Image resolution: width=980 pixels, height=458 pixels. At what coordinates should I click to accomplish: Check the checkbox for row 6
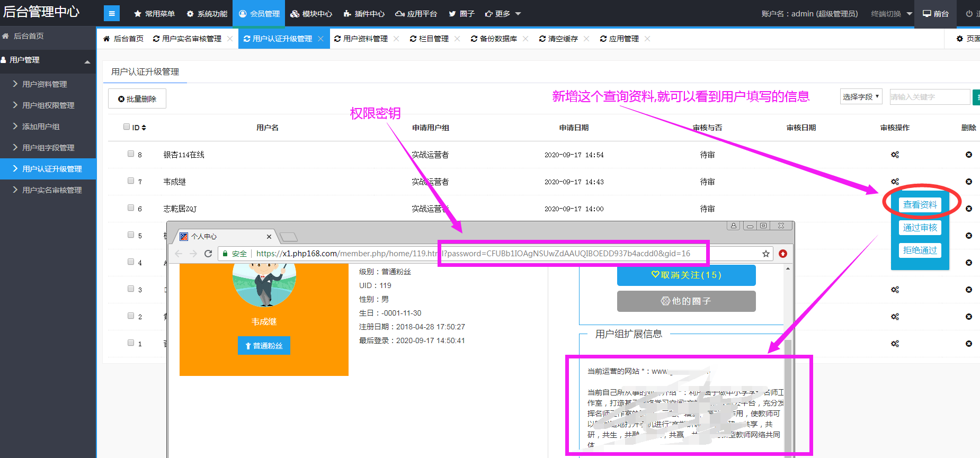pos(131,208)
